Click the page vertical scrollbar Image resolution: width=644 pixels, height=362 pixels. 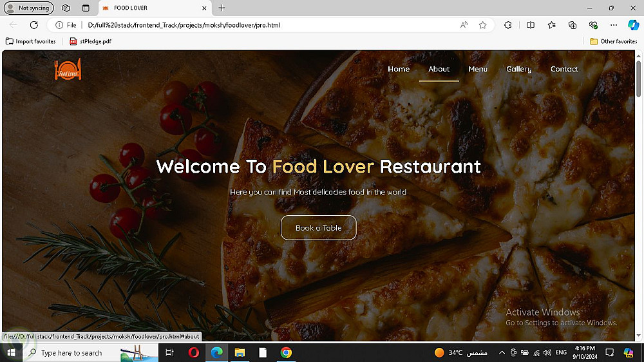point(638,79)
